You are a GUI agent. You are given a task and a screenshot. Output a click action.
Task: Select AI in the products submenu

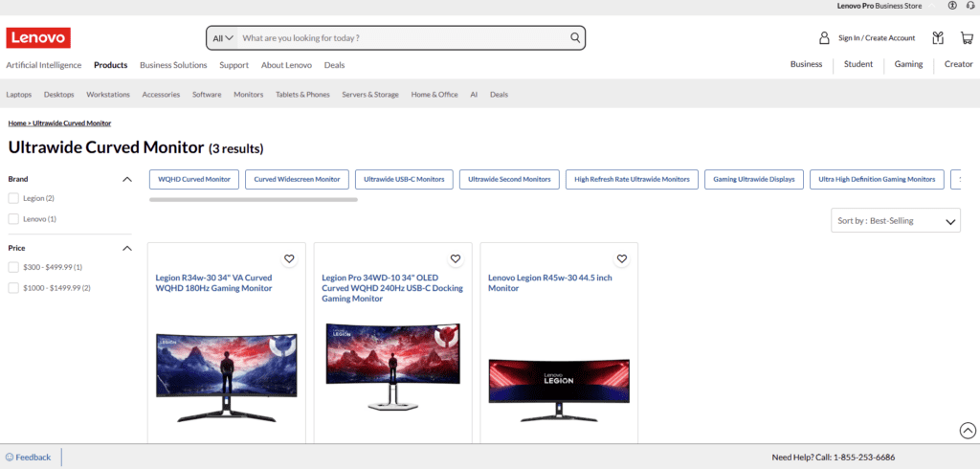474,95
